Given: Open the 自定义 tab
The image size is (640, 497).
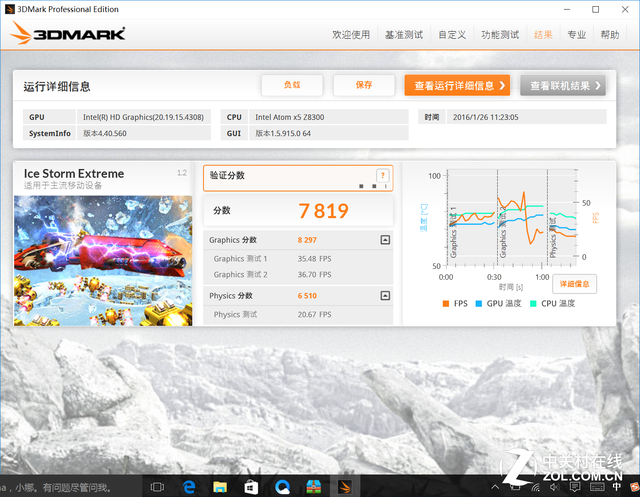Looking at the screenshot, I should click(452, 35).
